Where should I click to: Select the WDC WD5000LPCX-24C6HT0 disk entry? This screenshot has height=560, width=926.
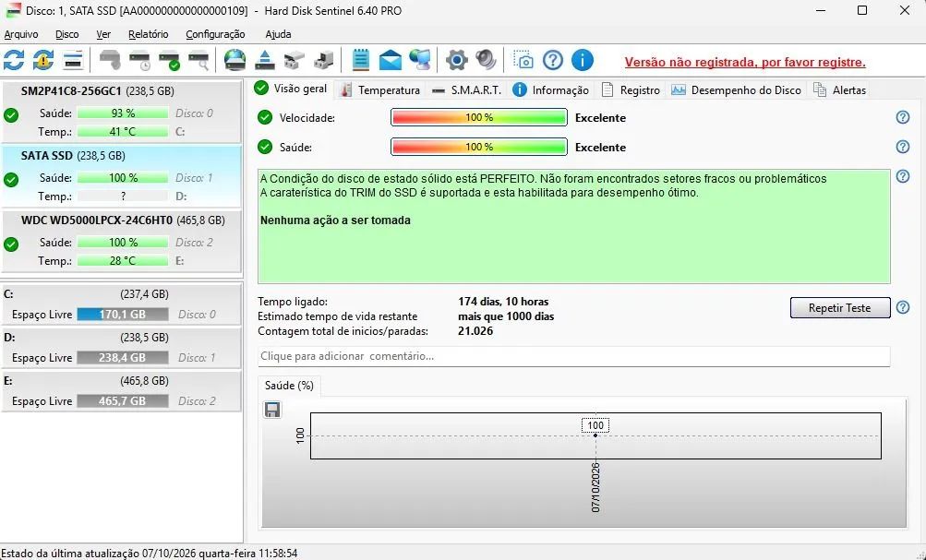click(x=122, y=241)
